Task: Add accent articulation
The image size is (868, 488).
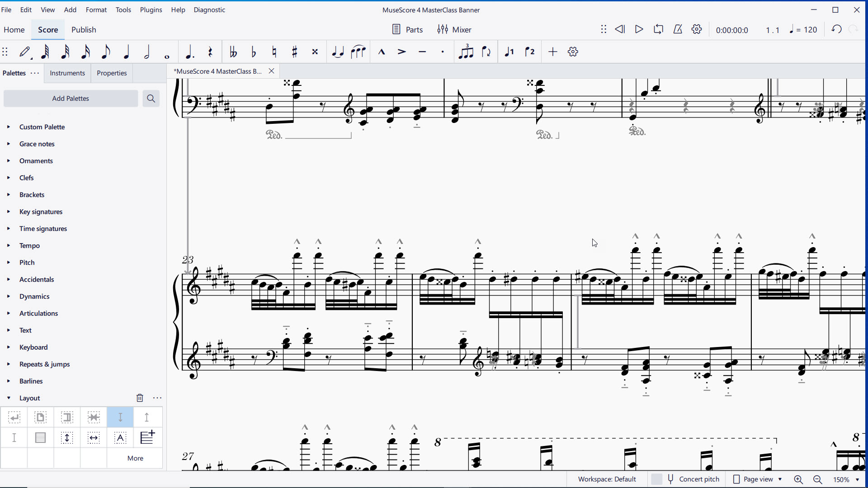Action: 401,52
